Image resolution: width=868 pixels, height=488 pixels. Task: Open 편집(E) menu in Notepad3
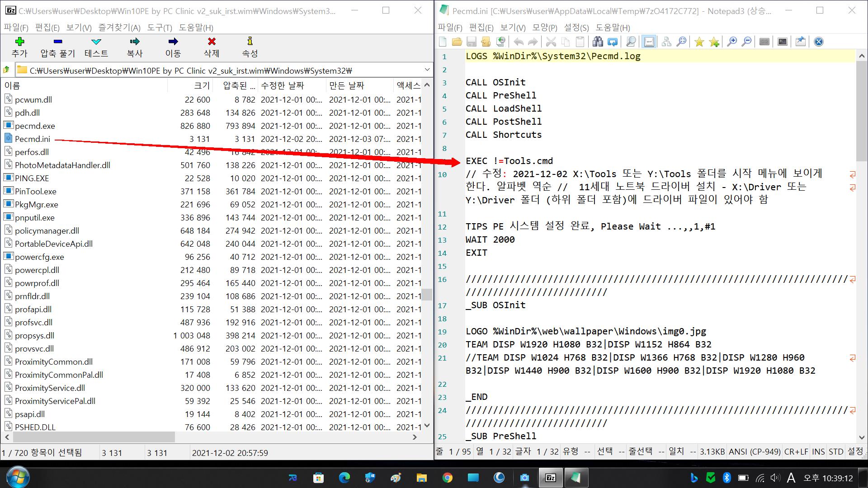click(x=481, y=28)
